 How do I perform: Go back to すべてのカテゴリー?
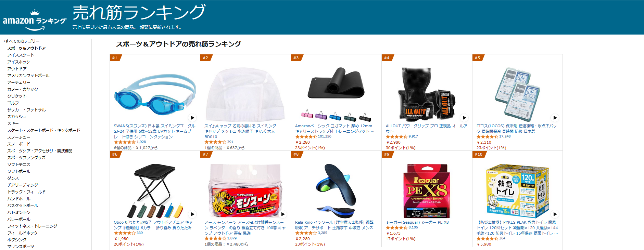[x=22, y=41]
